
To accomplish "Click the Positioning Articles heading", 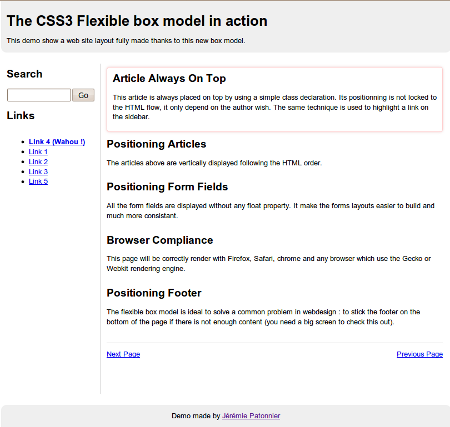I will [x=156, y=144].
